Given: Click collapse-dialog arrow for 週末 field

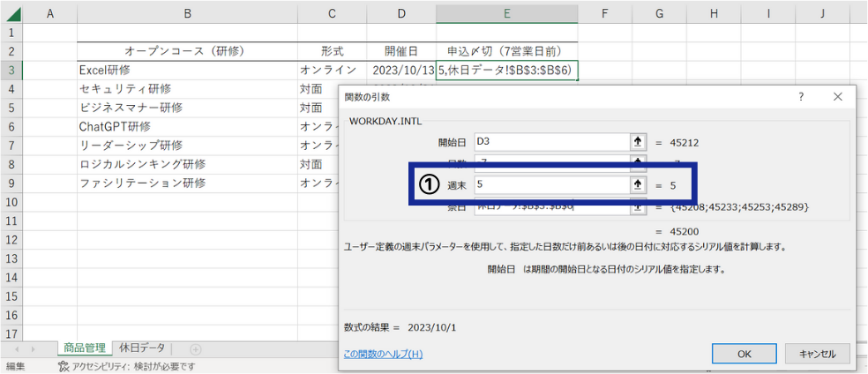Looking at the screenshot, I should (637, 184).
